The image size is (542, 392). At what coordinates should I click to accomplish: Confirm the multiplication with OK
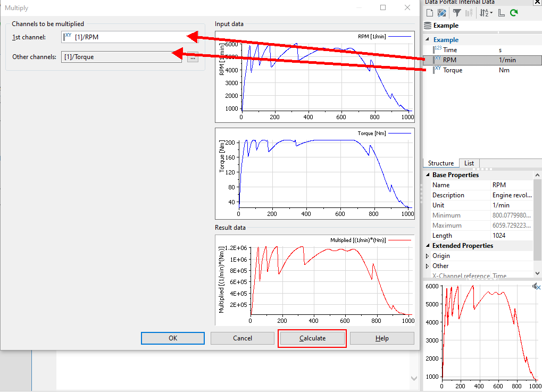pyautogui.click(x=173, y=338)
